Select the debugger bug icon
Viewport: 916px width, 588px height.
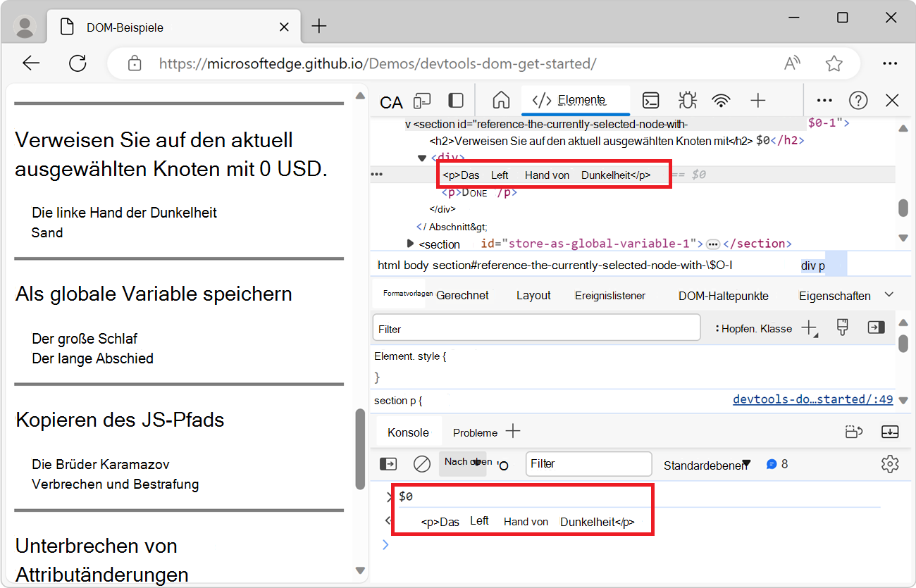pos(687,101)
